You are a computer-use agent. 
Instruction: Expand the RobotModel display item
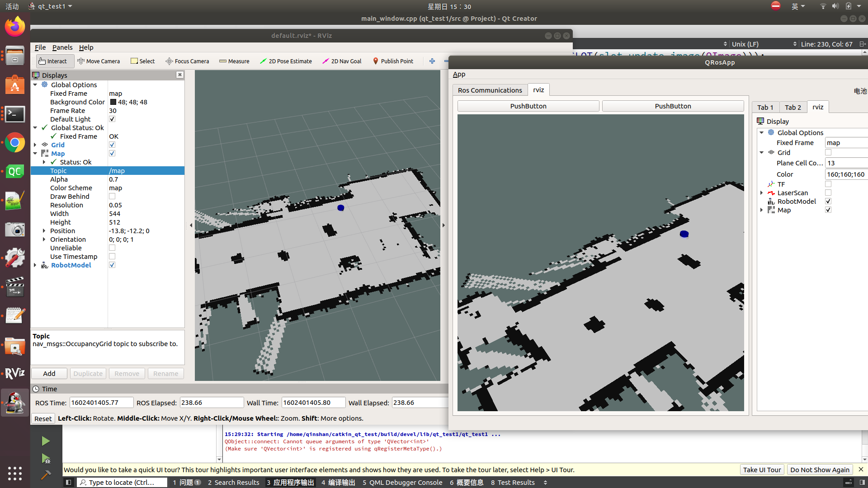(x=35, y=265)
